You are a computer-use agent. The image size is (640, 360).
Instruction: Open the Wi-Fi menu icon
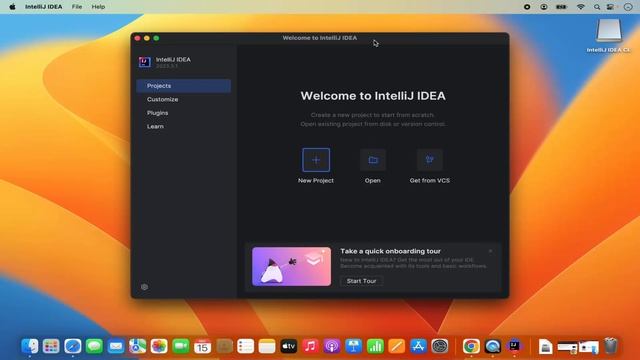coord(580,7)
